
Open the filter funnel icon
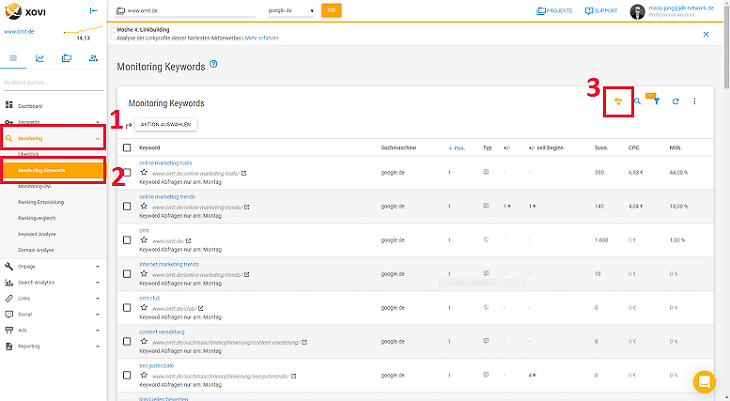[656, 102]
